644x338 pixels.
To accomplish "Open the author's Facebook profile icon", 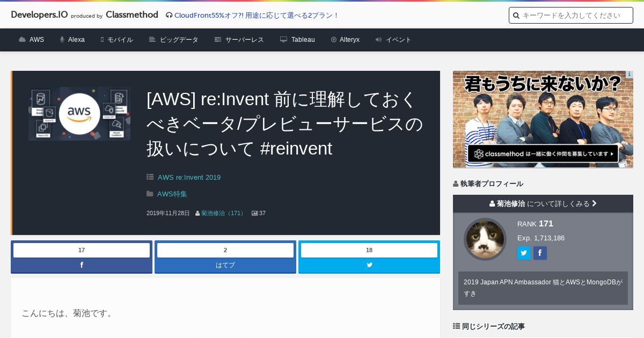I will point(540,253).
